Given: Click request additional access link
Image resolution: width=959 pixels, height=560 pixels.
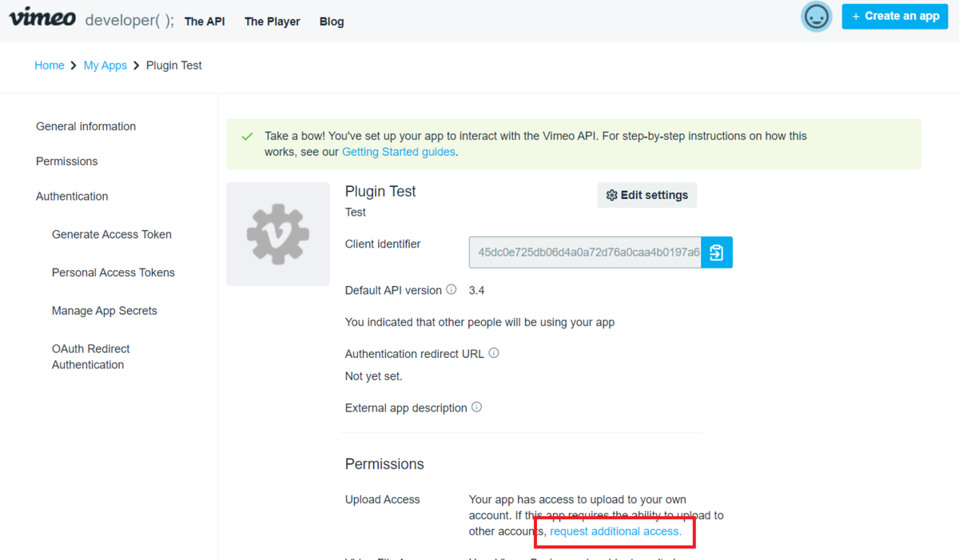Looking at the screenshot, I should [616, 531].
